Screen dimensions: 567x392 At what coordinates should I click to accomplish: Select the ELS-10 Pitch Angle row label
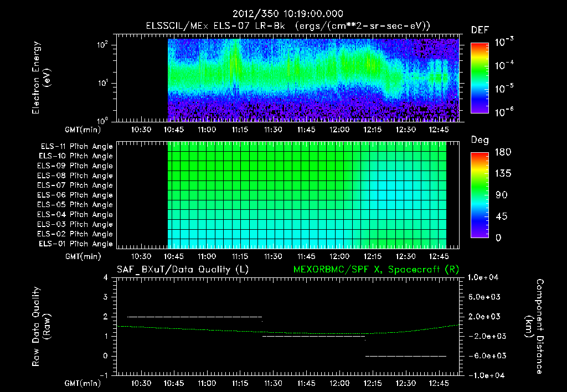click(76, 156)
